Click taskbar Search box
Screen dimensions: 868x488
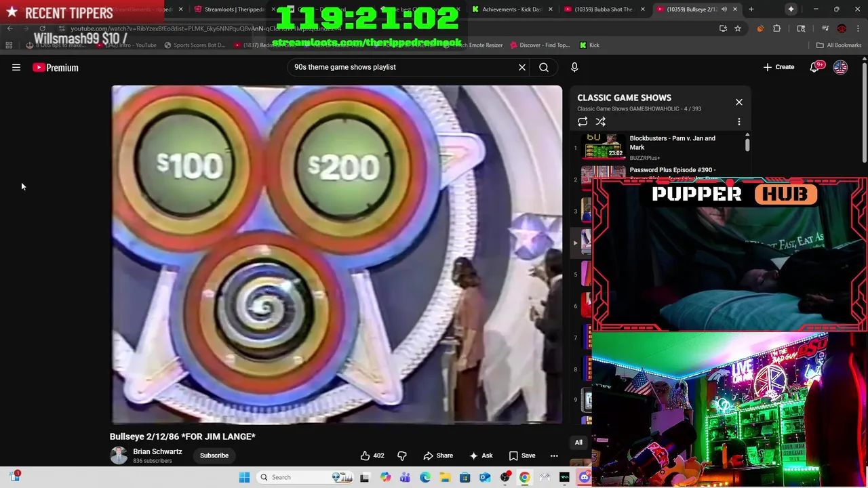[305, 477]
